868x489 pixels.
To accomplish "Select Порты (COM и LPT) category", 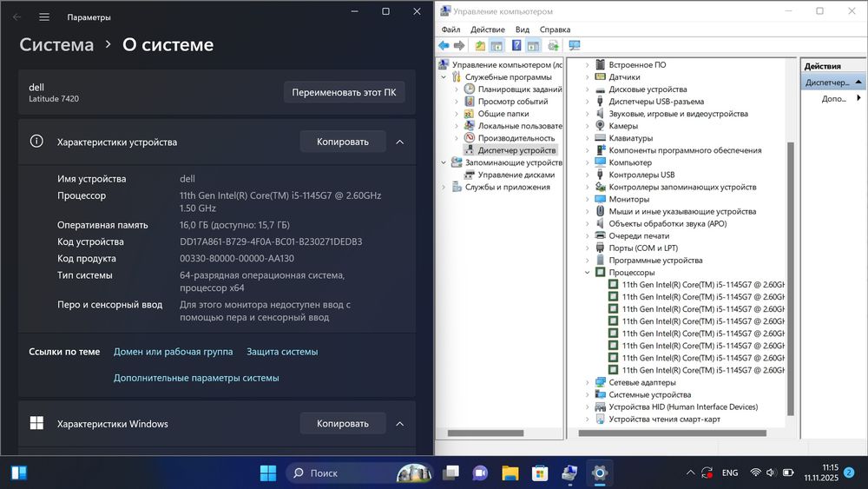I will click(x=642, y=248).
